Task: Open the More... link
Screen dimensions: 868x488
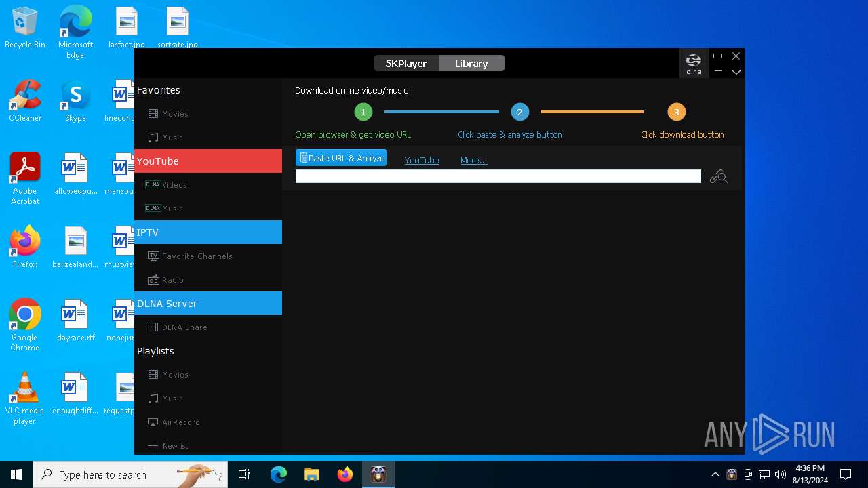Action: click(x=473, y=161)
